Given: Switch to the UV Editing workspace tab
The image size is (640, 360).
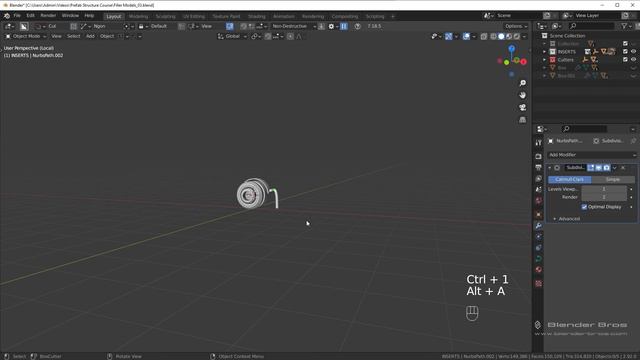Looking at the screenshot, I should [x=193, y=16].
